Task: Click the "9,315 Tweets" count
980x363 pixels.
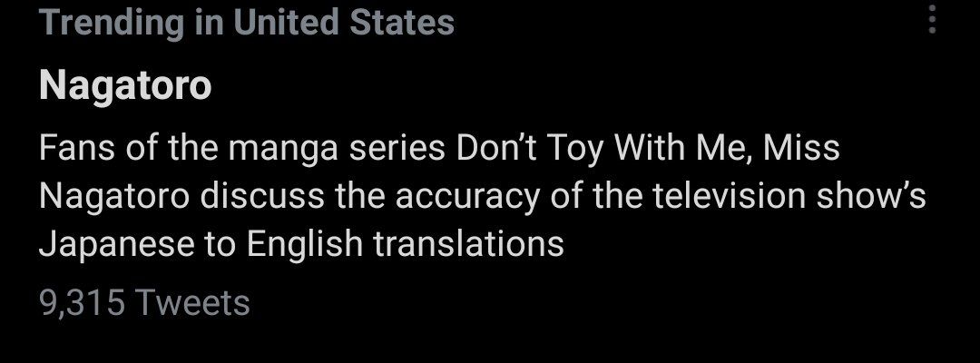Action: click(144, 302)
